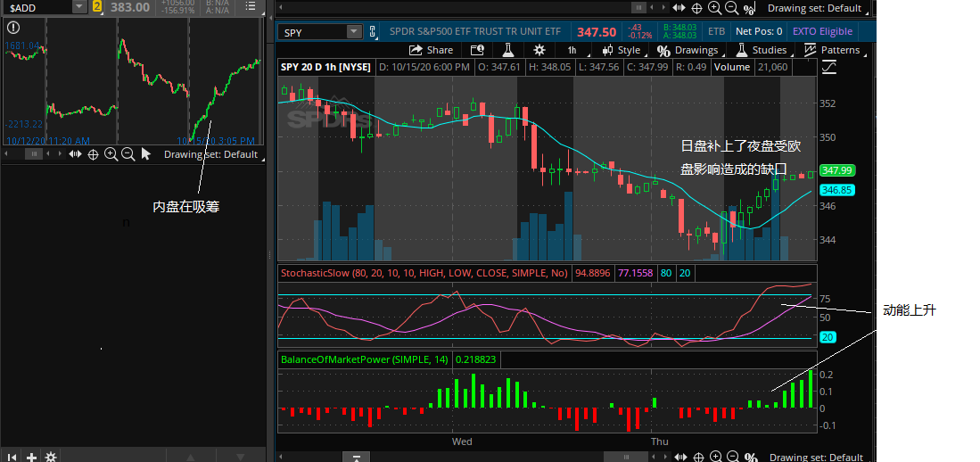
Task: Click the ETB indicator
Action: tap(716, 32)
